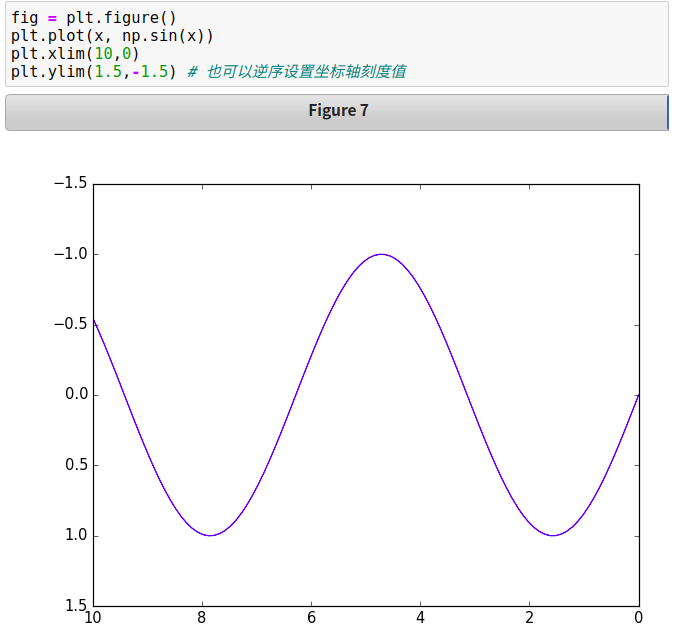Screen dimensions: 674x636
Task: Click the y-axis tick label 1.0
Action: point(77,535)
